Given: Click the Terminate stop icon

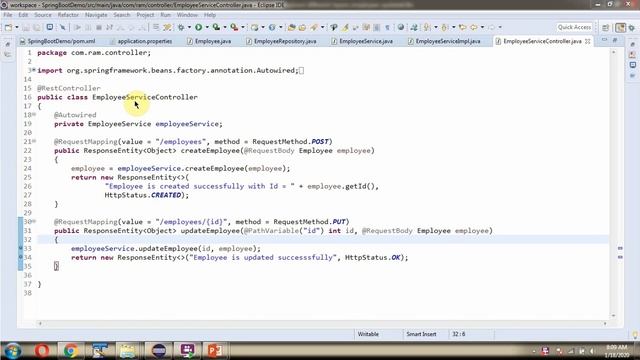Looking at the screenshot, I should [x=99, y=27].
